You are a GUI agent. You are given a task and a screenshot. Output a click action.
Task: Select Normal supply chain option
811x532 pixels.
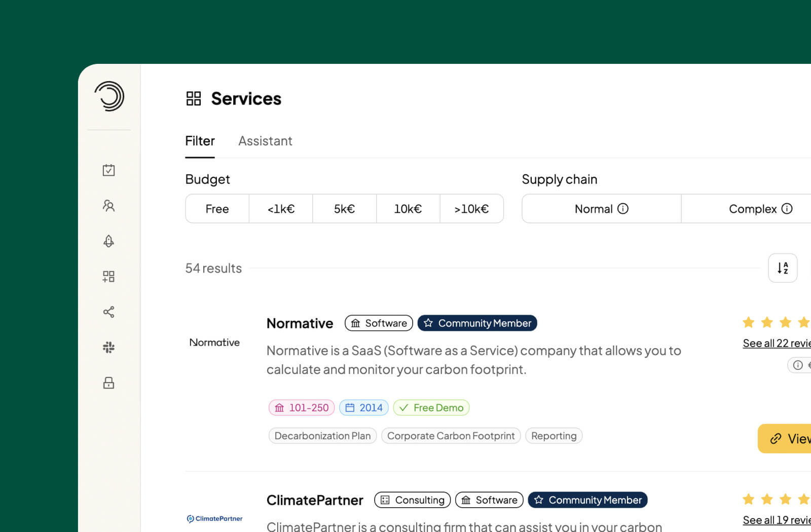602,209
